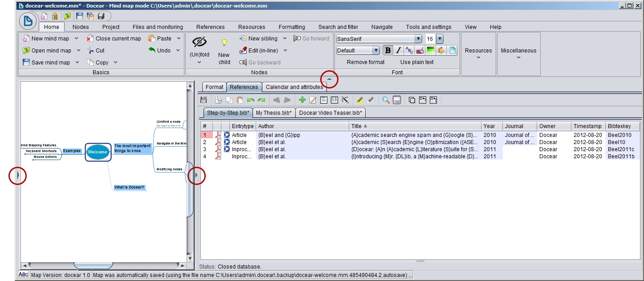Toggle italic font formatting

pos(398,50)
